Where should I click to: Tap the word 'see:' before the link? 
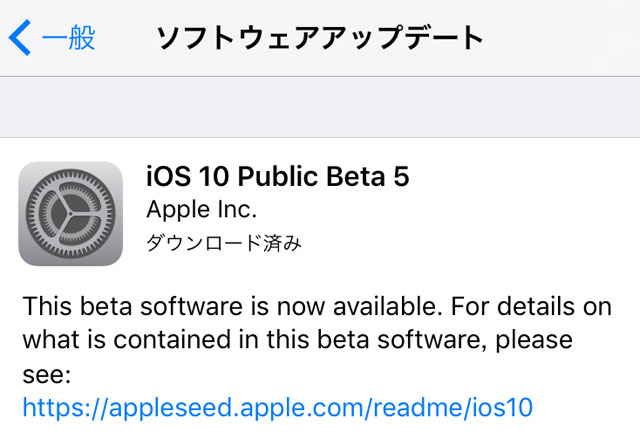tap(47, 374)
